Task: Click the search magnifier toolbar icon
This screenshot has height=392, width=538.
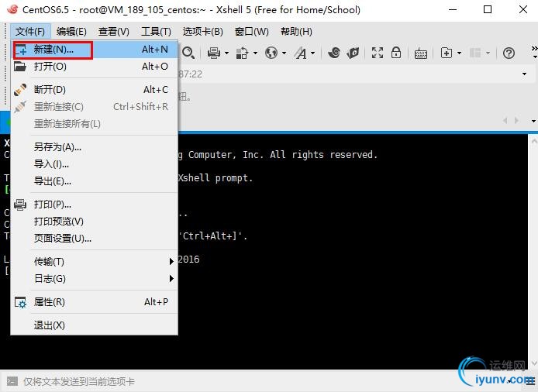Action: coord(188,53)
